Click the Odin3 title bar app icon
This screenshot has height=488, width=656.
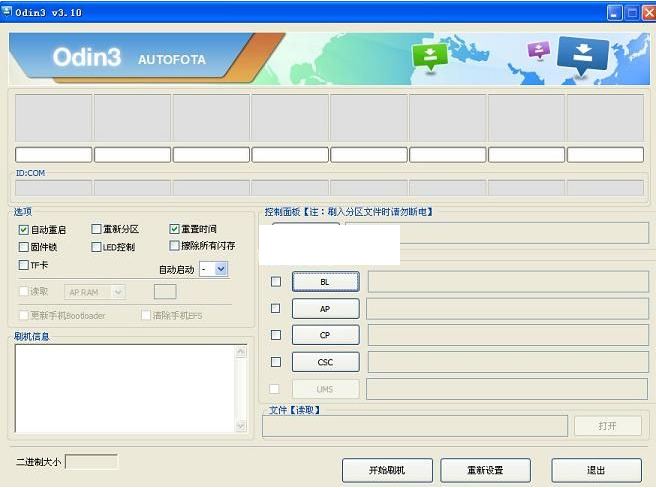pyautogui.click(x=8, y=12)
